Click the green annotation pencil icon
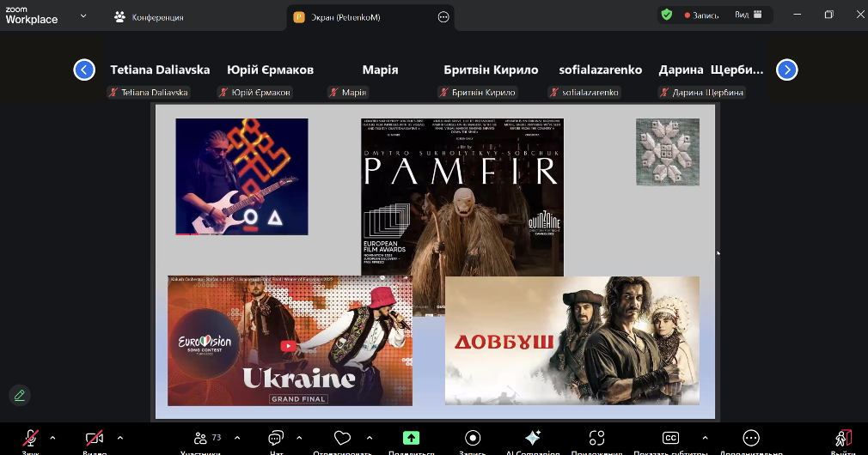Image resolution: width=868 pixels, height=455 pixels. tap(19, 395)
